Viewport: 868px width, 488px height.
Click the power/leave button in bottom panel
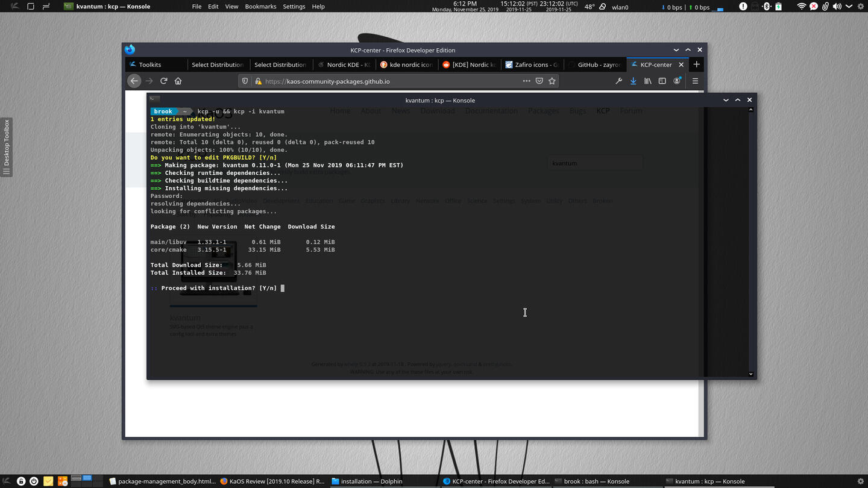coord(34,481)
